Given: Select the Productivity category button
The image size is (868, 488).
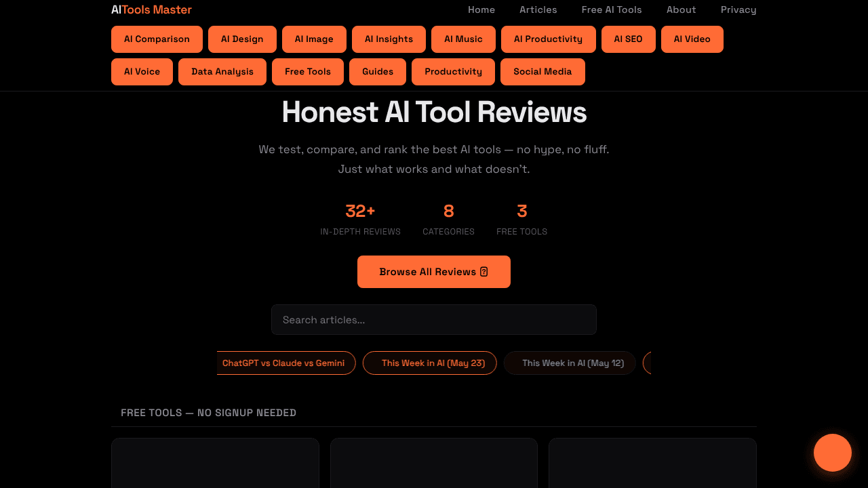Looking at the screenshot, I should coord(453,72).
